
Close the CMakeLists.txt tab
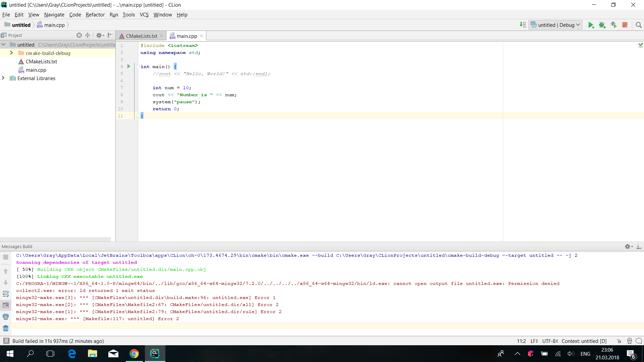pyautogui.click(x=162, y=36)
